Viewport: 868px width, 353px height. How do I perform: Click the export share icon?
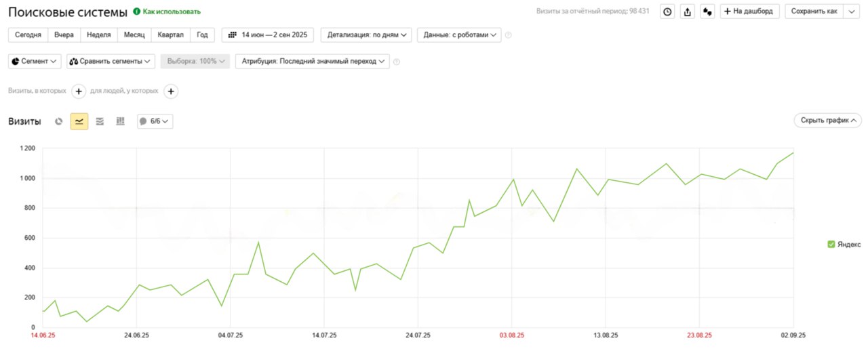coord(688,12)
